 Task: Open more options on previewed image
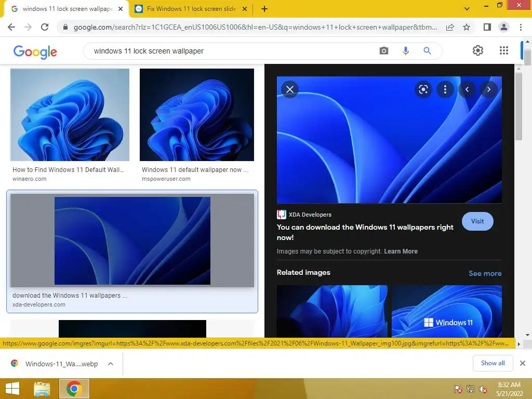point(445,89)
